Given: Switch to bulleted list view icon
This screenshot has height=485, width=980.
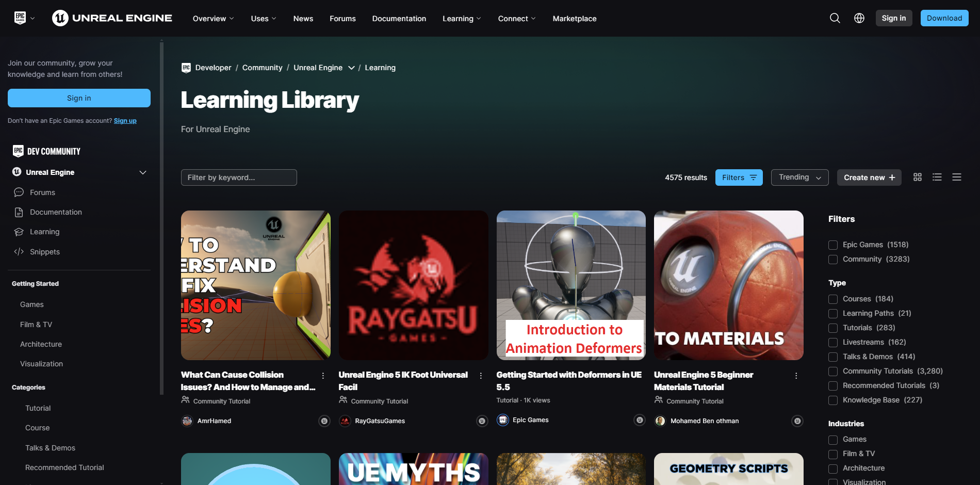Looking at the screenshot, I should click(937, 177).
